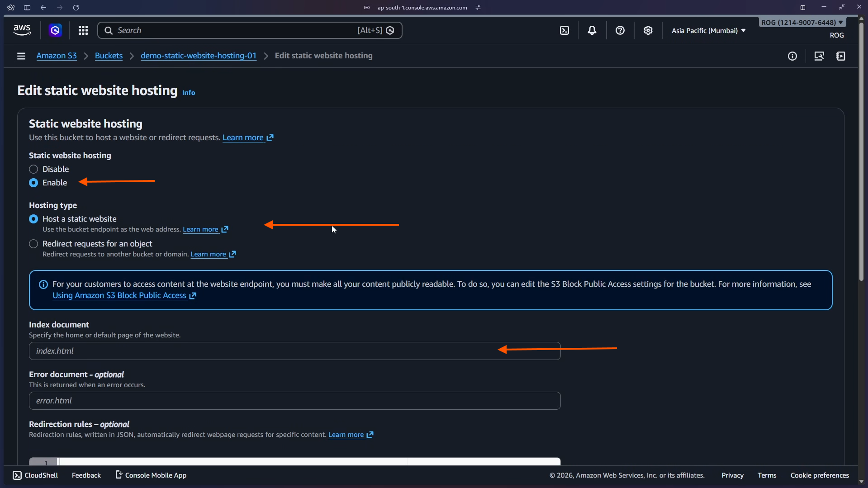The height and width of the screenshot is (488, 868).
Task: Click the browser back arrow icon
Action: pos(43,7)
